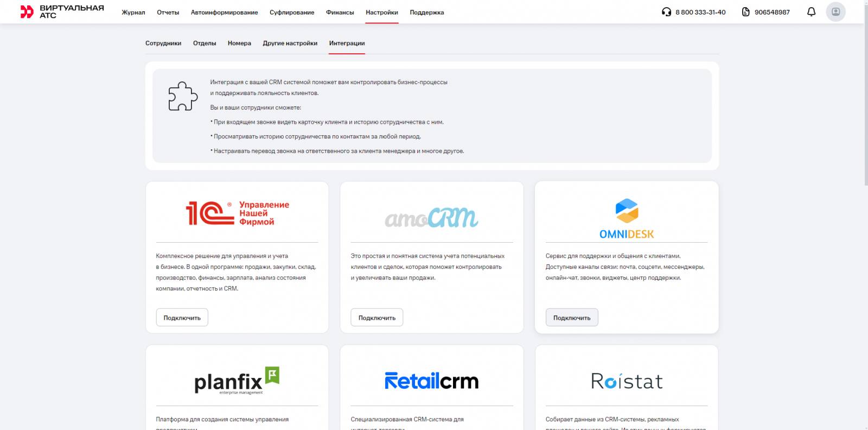Open the Отчеты menu

tap(168, 12)
